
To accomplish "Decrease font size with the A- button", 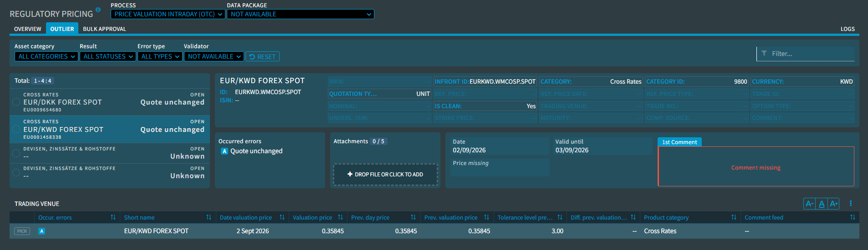I will 809,204.
